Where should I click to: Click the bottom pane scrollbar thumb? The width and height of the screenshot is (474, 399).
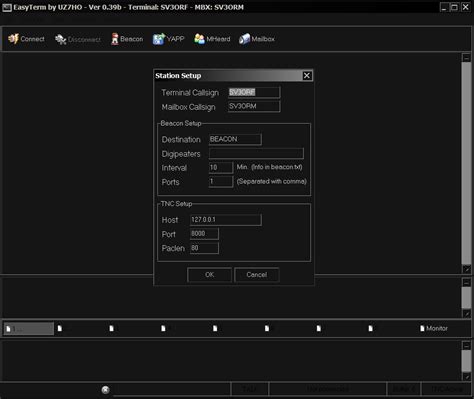tap(466, 361)
